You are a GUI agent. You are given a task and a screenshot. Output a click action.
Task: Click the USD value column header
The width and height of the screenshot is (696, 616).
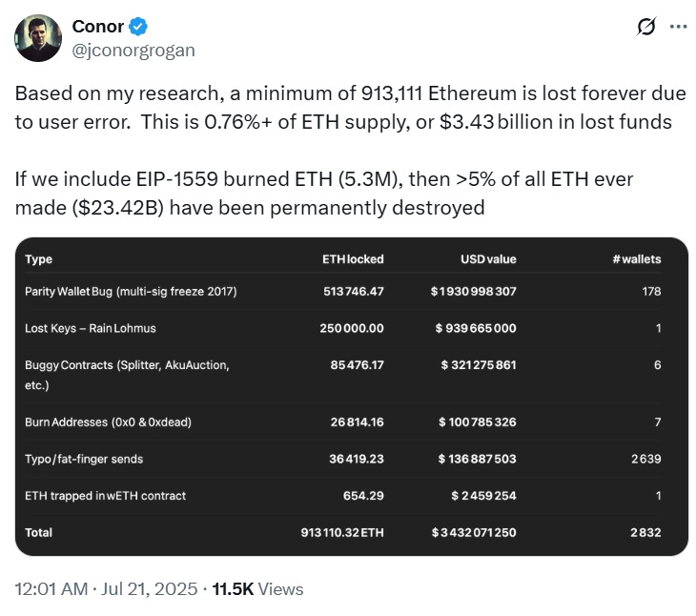[488, 259]
